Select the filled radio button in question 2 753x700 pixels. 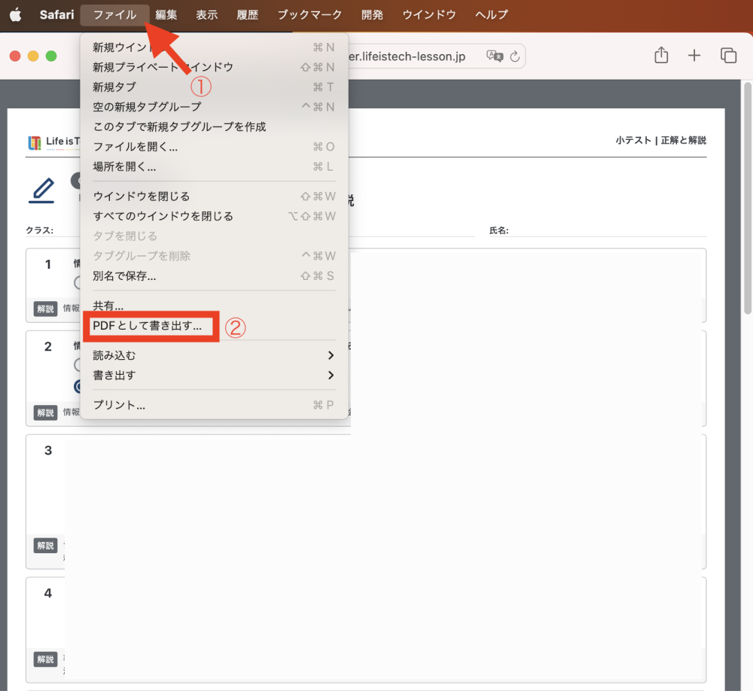click(x=78, y=386)
